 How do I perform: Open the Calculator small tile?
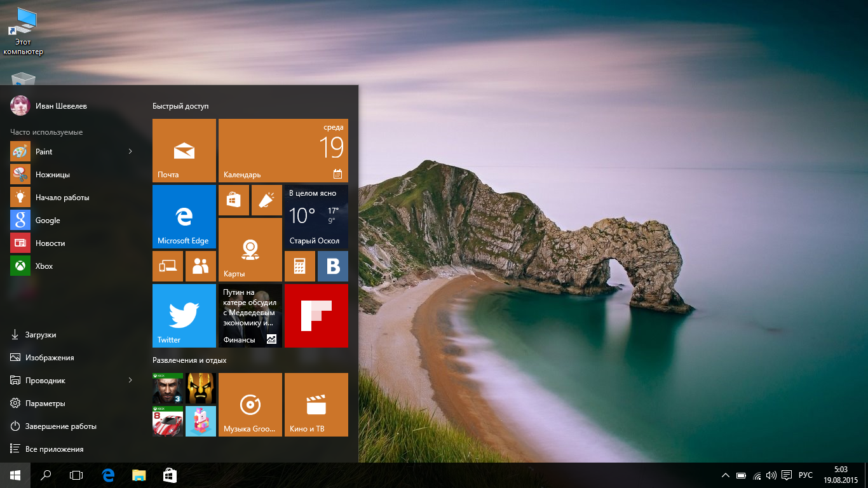tap(300, 266)
